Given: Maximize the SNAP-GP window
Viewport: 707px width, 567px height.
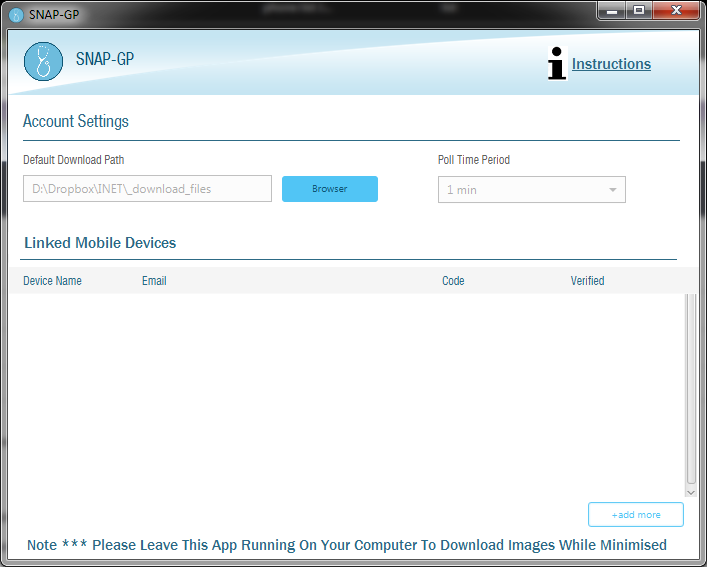Looking at the screenshot, I should click(639, 11).
